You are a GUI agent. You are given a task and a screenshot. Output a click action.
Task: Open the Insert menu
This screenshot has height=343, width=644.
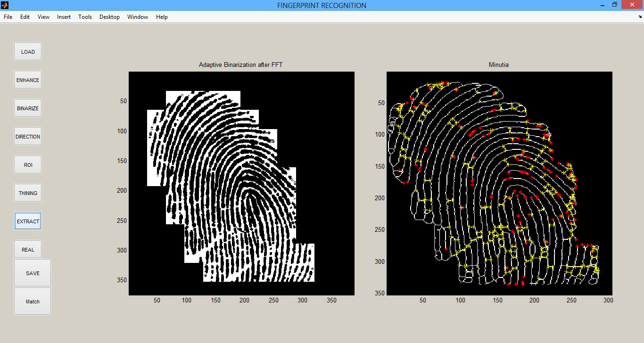point(64,17)
